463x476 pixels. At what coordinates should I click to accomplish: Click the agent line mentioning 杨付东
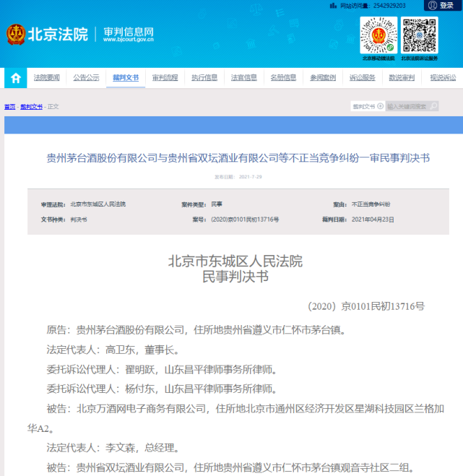point(162,389)
